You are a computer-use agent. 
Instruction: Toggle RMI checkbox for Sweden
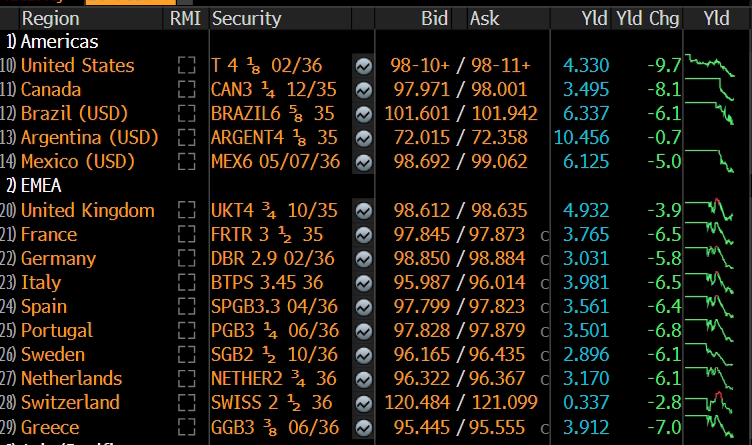(x=186, y=354)
